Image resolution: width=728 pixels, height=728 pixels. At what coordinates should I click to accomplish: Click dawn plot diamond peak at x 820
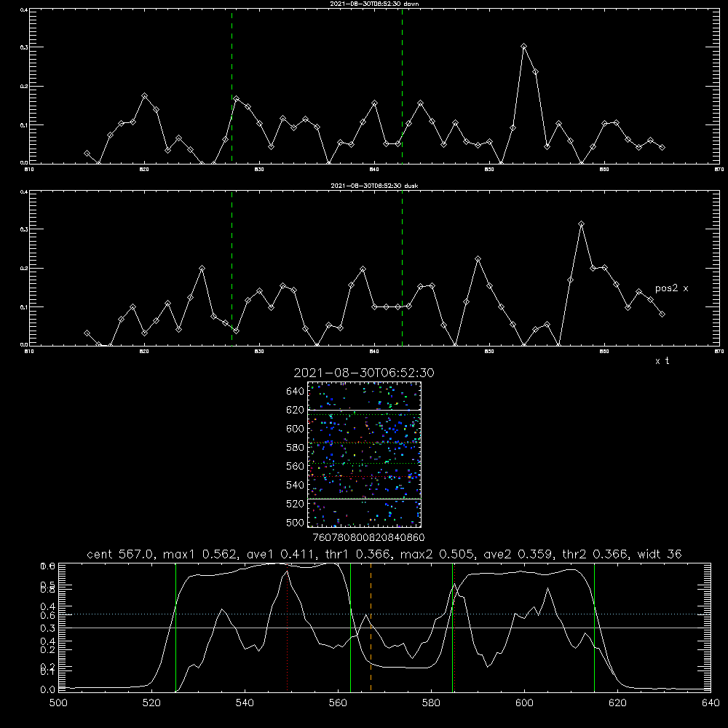pyautogui.click(x=144, y=96)
